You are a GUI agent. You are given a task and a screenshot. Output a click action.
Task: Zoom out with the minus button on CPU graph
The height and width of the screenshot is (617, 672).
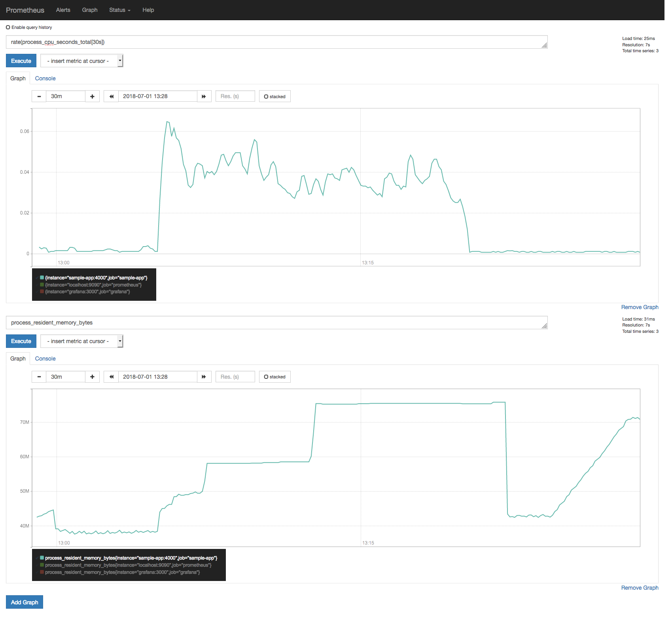[x=39, y=96]
